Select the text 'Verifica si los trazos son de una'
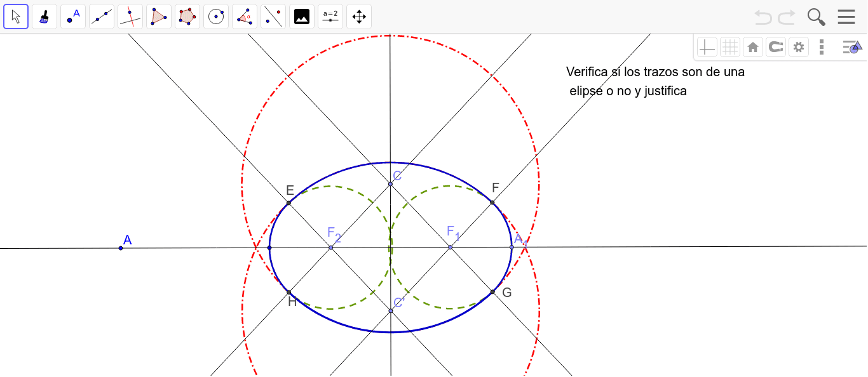 (655, 72)
